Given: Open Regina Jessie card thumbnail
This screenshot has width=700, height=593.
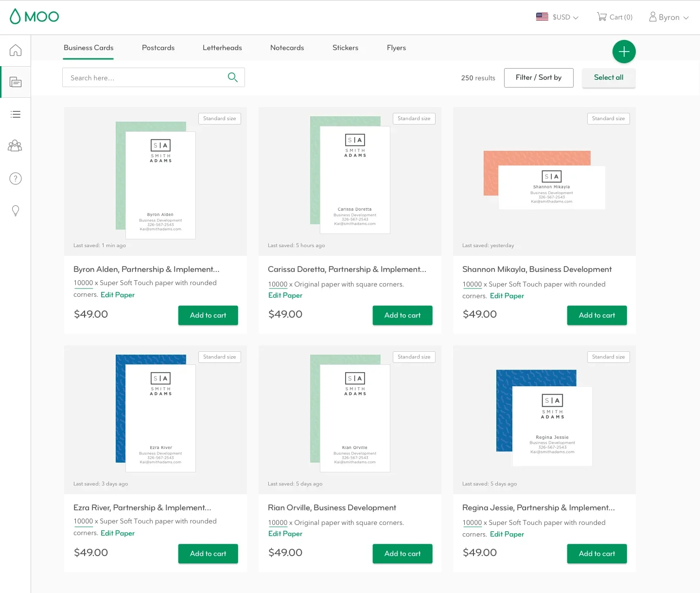Looking at the screenshot, I should 544,418.
